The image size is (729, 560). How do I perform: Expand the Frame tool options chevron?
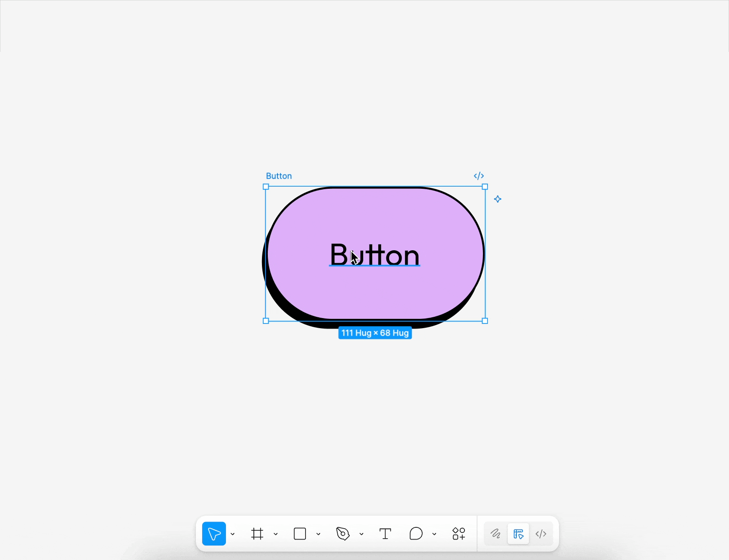pos(276,534)
